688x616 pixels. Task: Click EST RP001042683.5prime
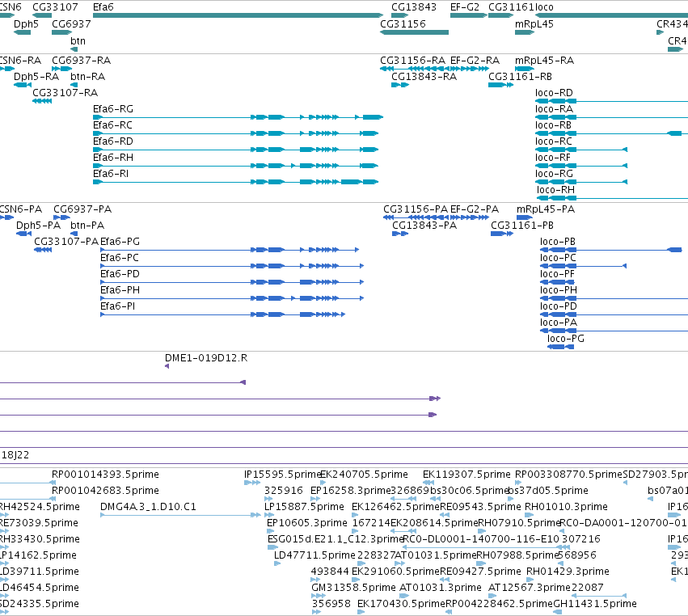pyautogui.click(x=105, y=491)
